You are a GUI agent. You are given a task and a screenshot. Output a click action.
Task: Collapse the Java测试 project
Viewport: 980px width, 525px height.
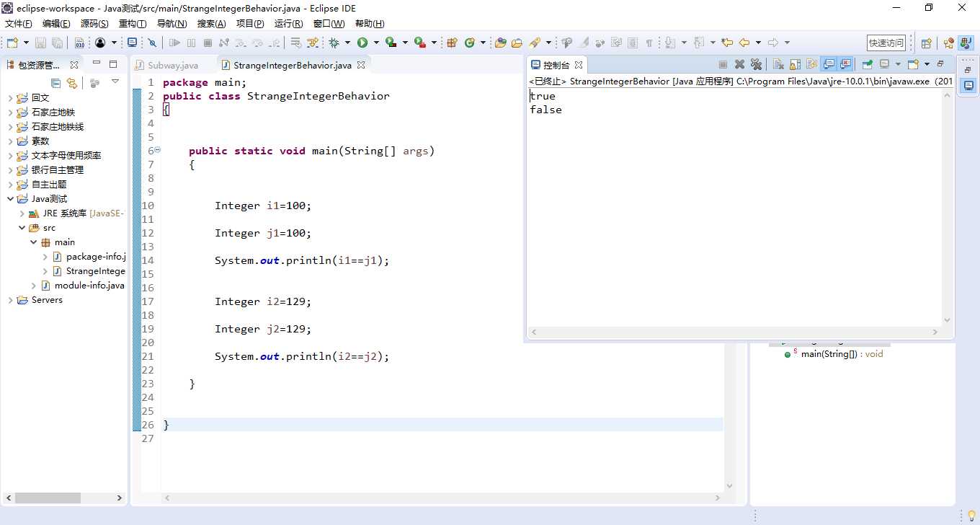pos(10,199)
